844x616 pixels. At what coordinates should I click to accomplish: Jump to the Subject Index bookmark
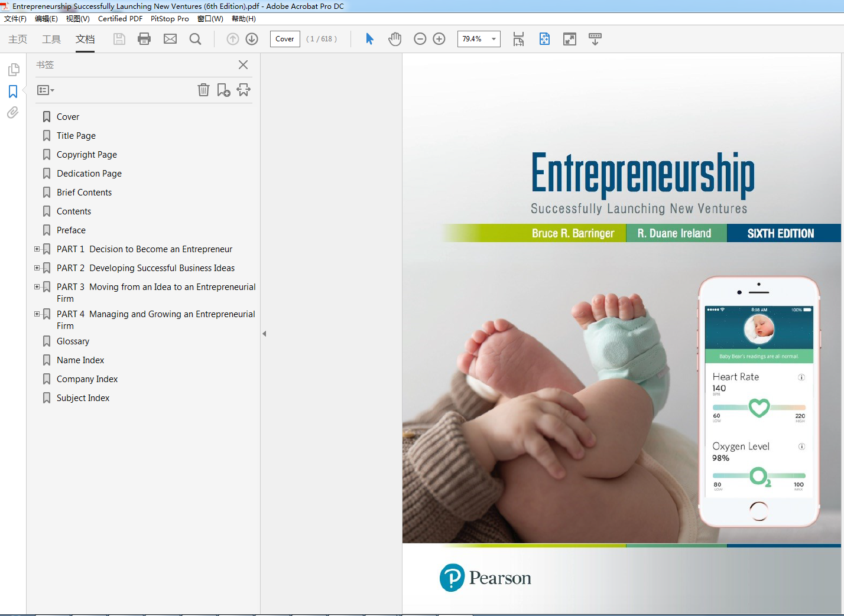click(x=83, y=398)
